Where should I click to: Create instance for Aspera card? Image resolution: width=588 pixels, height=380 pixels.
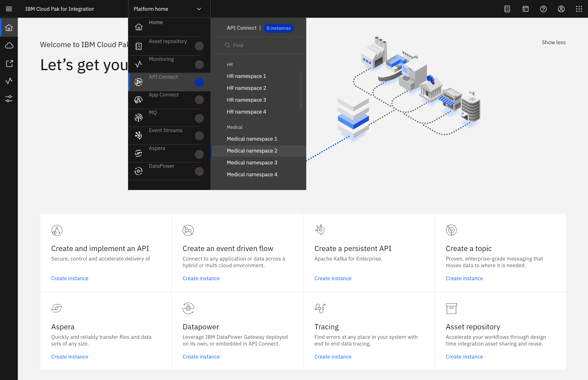[x=70, y=357]
